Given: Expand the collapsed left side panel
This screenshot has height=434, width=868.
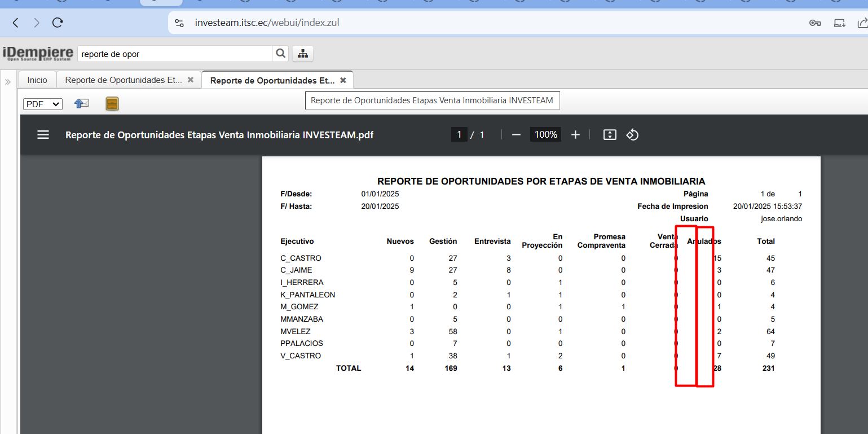Looking at the screenshot, I should coord(8,82).
